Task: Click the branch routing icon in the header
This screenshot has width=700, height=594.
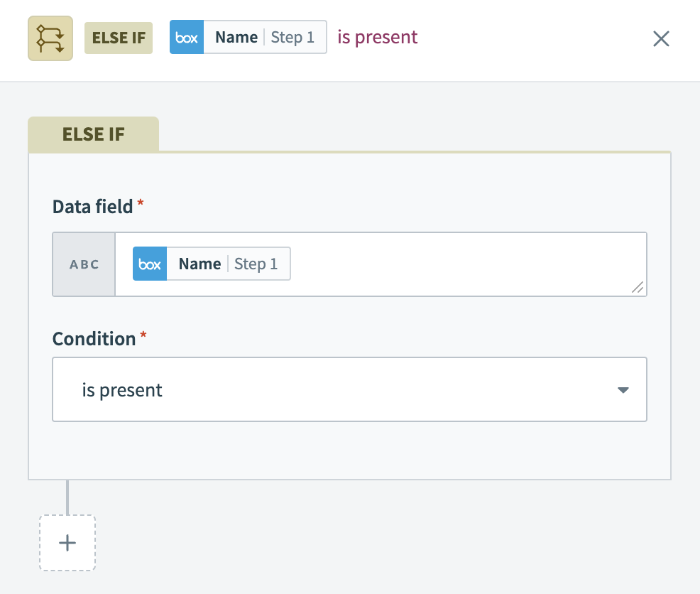Action: point(50,38)
